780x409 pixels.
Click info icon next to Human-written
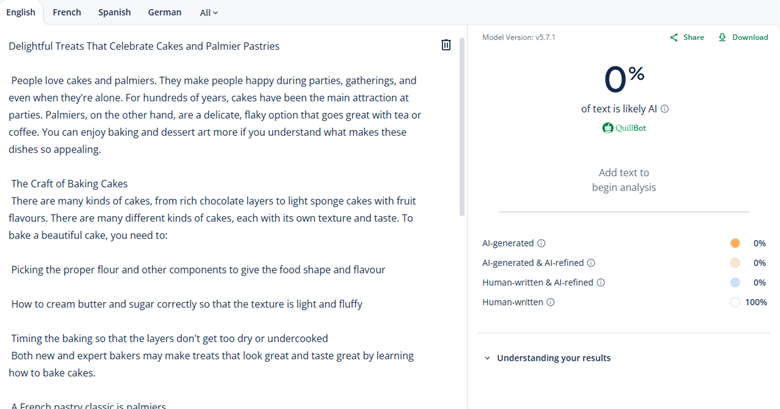click(551, 302)
